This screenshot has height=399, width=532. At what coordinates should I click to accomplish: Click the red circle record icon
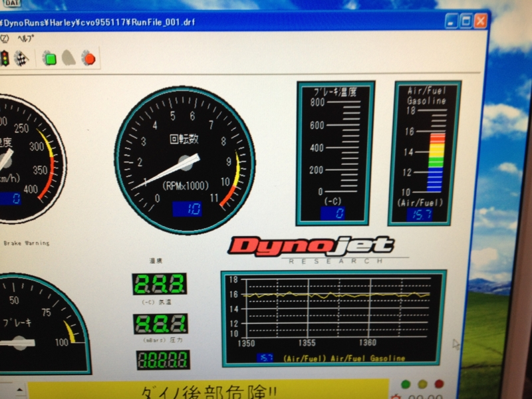coord(89,59)
